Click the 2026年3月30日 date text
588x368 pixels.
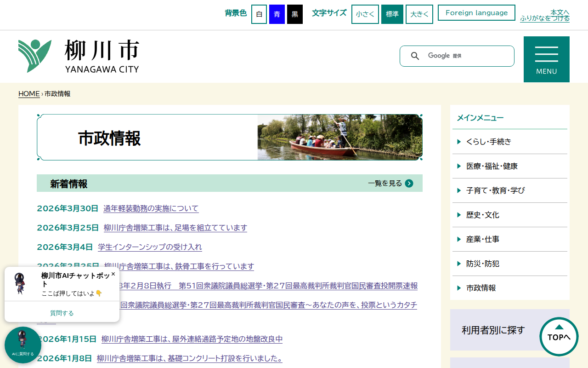[68, 208]
